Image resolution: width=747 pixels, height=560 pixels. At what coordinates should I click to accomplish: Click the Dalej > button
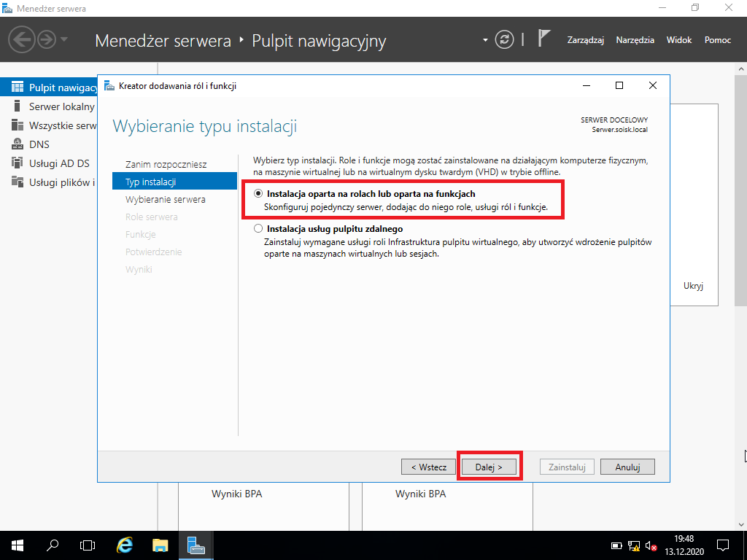489,467
